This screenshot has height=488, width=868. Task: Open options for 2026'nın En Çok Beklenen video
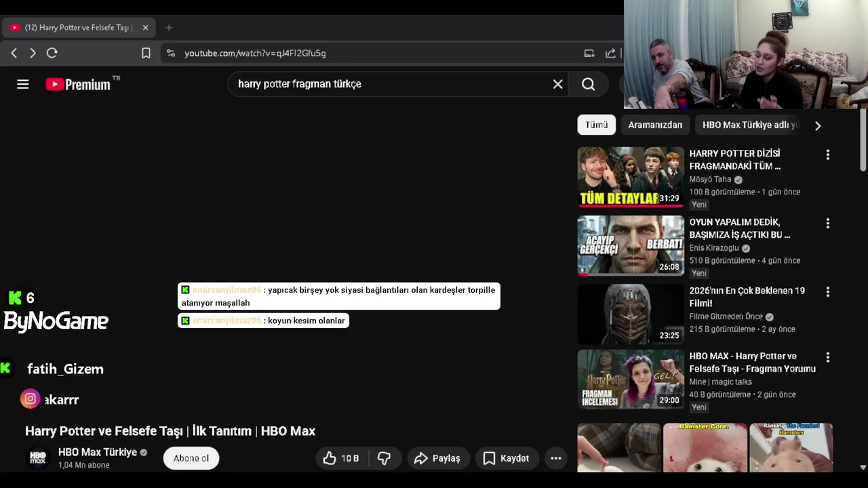pyautogui.click(x=827, y=292)
